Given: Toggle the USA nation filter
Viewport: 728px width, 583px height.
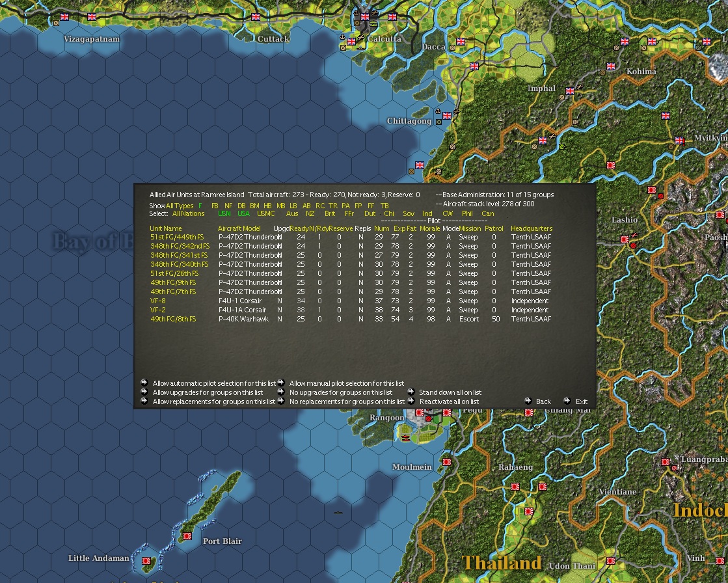Looking at the screenshot, I should (x=244, y=213).
